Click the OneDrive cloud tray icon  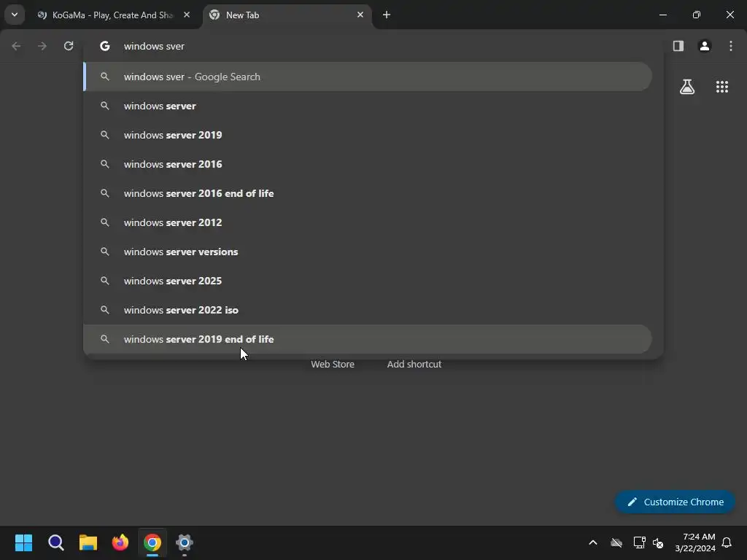click(616, 542)
